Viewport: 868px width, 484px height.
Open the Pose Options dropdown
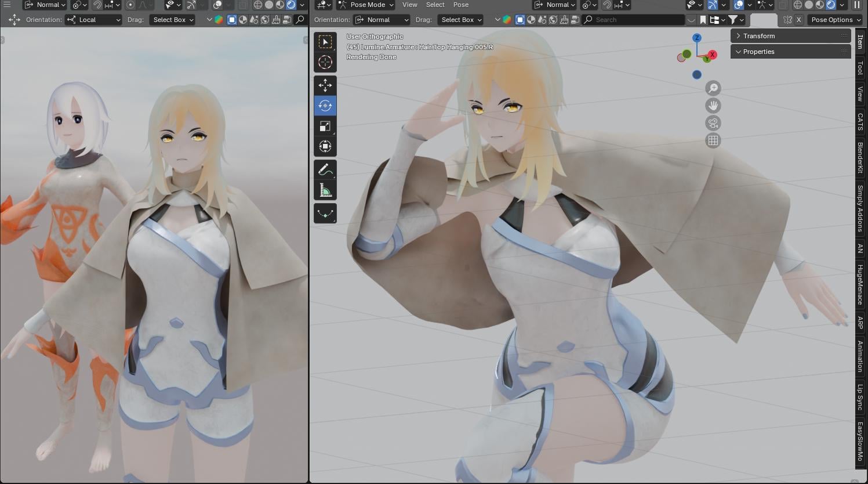pyautogui.click(x=836, y=20)
